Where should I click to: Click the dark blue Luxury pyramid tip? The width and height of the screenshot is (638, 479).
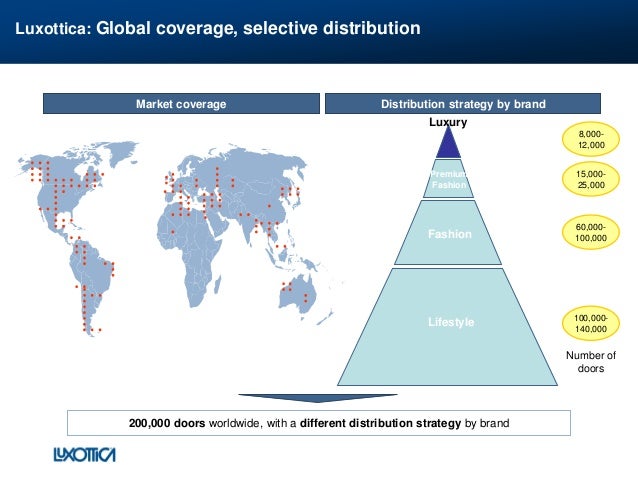pos(448,146)
